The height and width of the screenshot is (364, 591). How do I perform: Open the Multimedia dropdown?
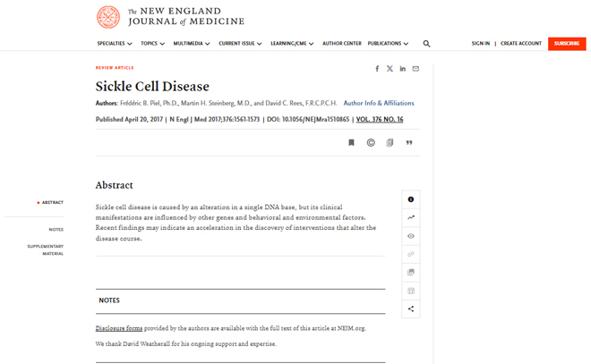(192, 44)
